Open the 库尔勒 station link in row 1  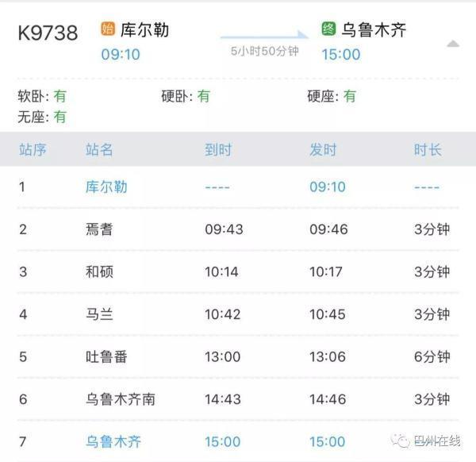pos(106,187)
